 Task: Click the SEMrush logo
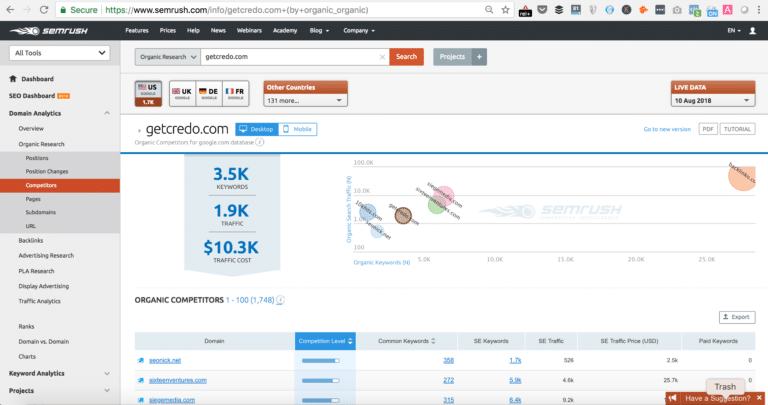click(48, 31)
